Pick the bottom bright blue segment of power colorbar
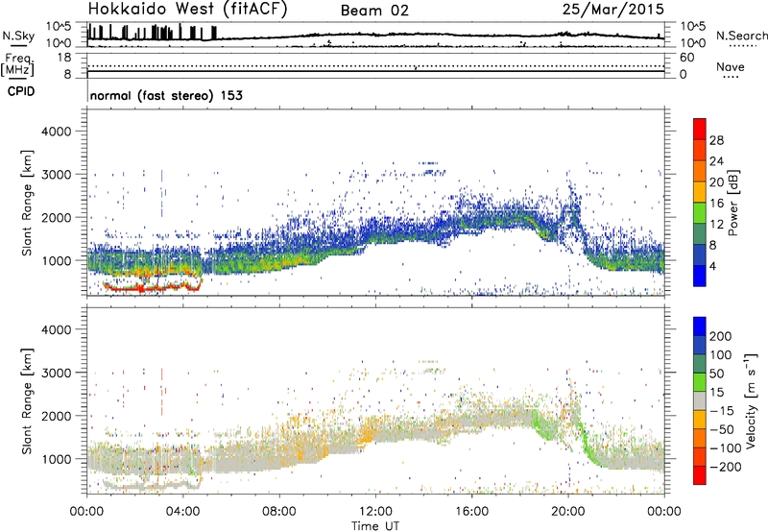768x532 pixels. coord(700,277)
